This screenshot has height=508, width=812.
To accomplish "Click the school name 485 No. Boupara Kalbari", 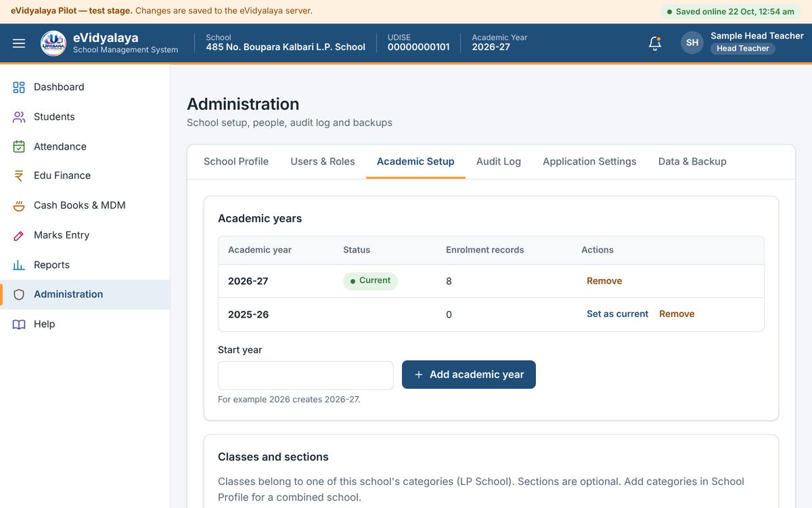I will coord(286,47).
